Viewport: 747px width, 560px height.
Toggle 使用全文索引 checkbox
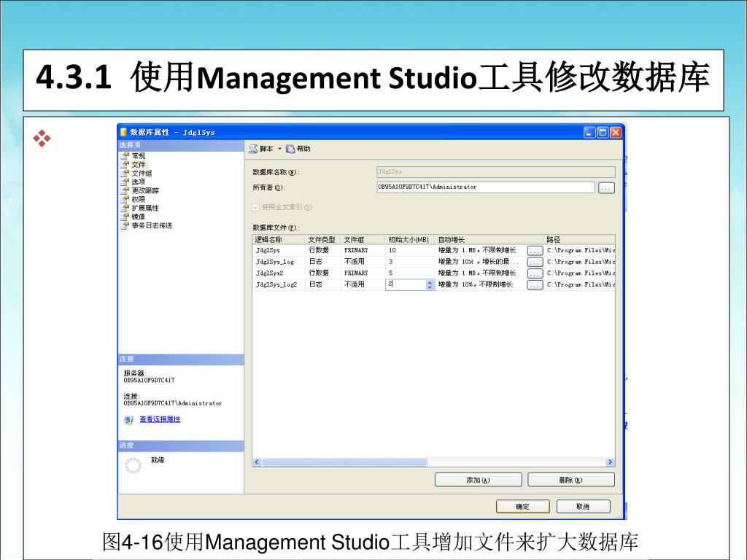(255, 207)
